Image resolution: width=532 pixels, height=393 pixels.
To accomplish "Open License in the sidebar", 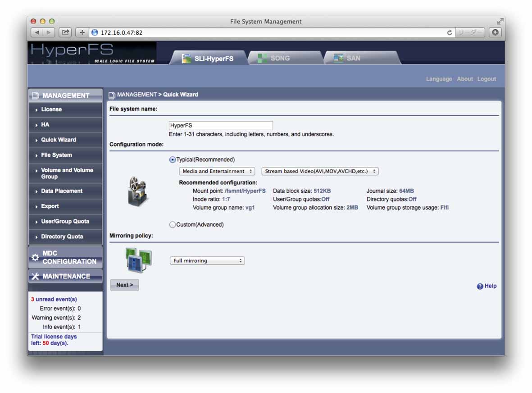I will pos(65,109).
